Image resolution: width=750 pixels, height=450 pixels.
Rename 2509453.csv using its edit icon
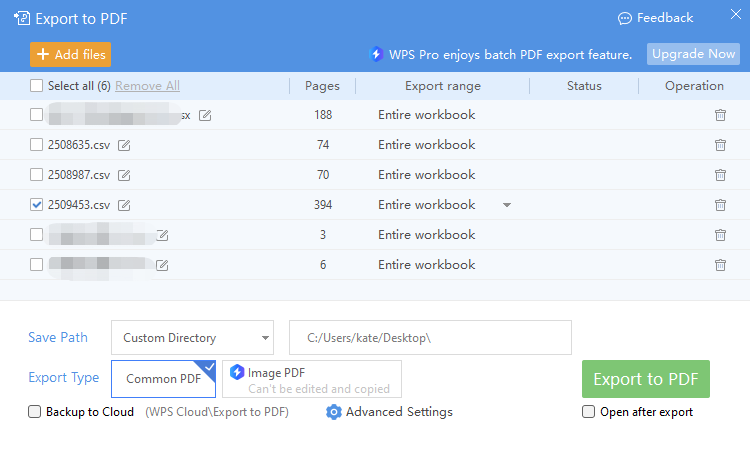click(x=124, y=205)
